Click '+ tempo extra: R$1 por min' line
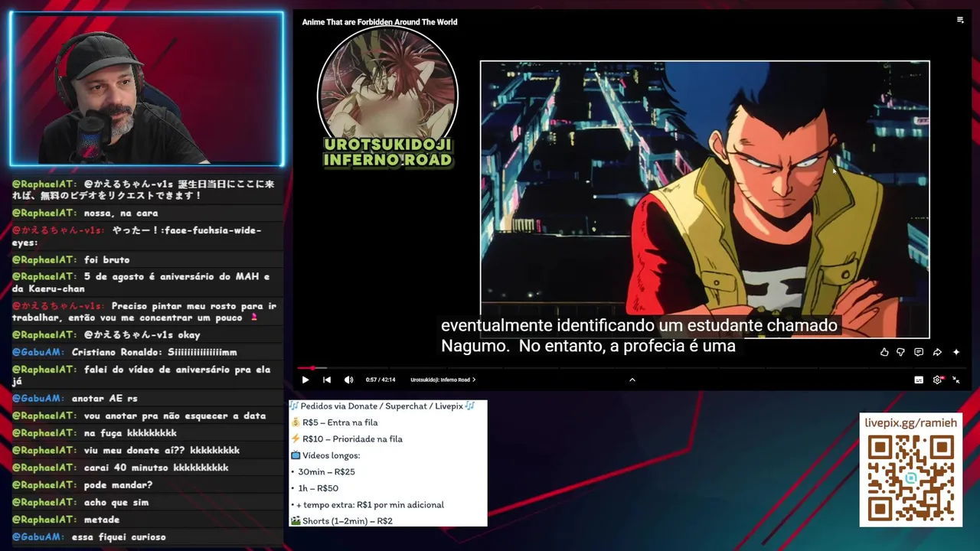Image resolution: width=980 pixels, height=551 pixels. point(367,505)
